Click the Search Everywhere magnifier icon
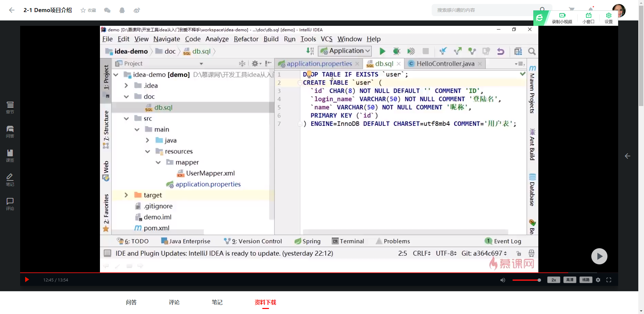The height and width of the screenshot is (314, 644). [x=532, y=51]
